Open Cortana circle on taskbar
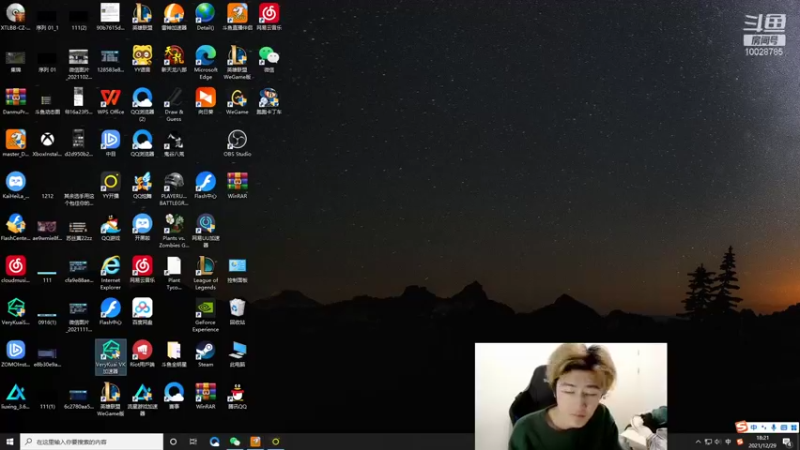Image resolution: width=800 pixels, height=450 pixels. [x=173, y=442]
